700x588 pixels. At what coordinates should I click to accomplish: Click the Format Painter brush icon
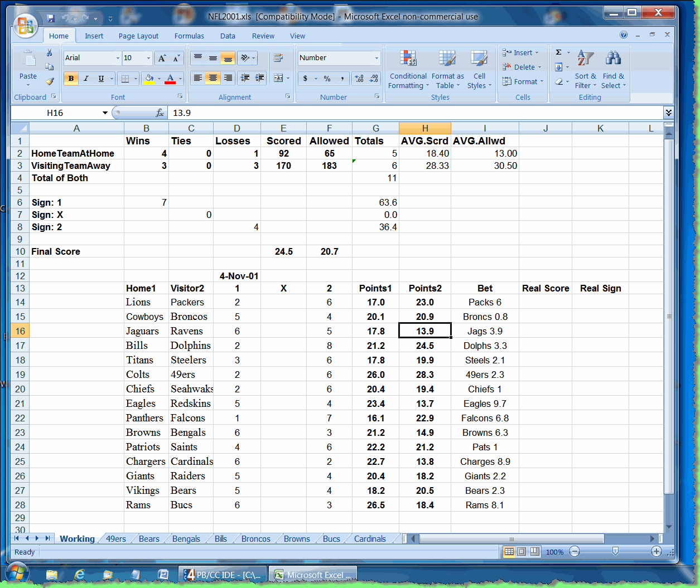[50, 81]
